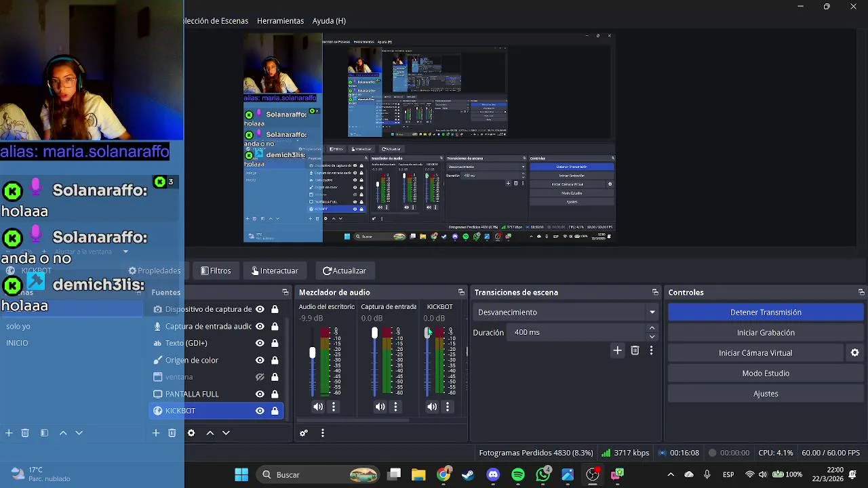Open Ajustes settings button
Image resolution: width=868 pixels, height=488 pixels.
pos(766,394)
